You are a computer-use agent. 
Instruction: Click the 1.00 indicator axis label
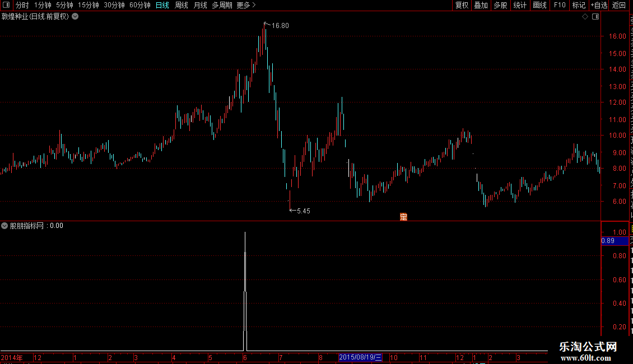pyautogui.click(x=619, y=232)
